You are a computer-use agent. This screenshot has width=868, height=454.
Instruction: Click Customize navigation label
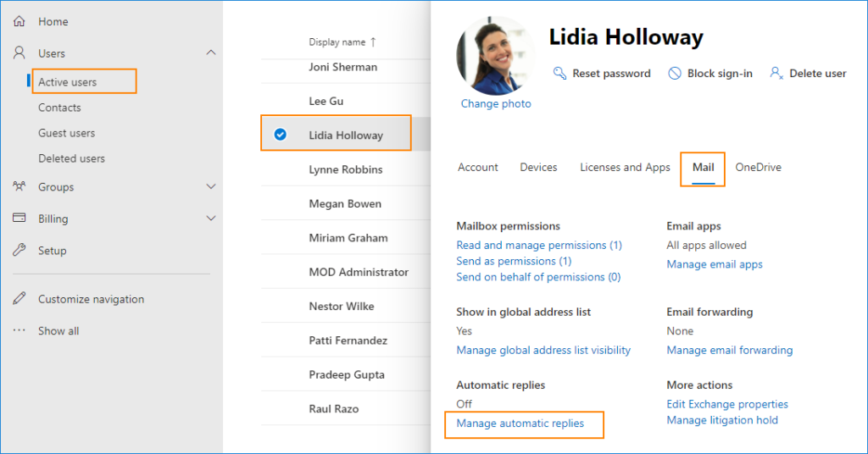click(x=91, y=299)
